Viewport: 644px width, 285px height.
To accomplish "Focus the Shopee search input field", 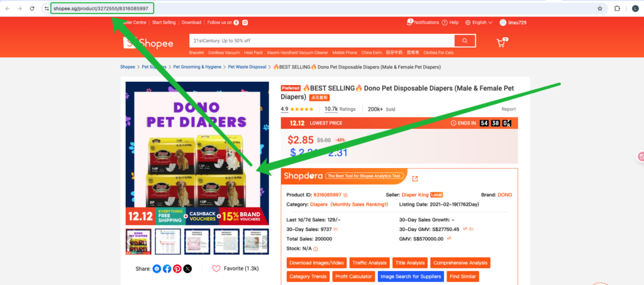I will [322, 41].
